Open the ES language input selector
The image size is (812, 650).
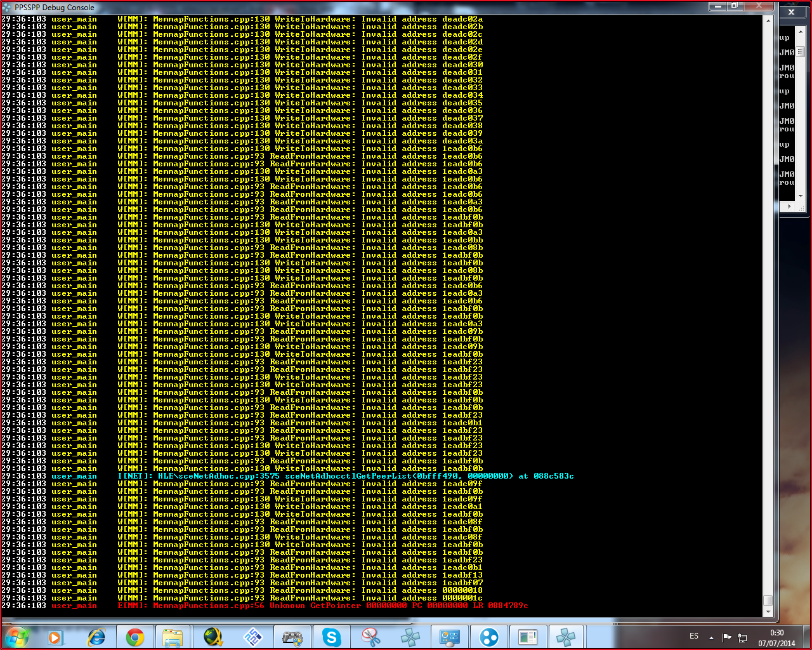[x=694, y=636]
